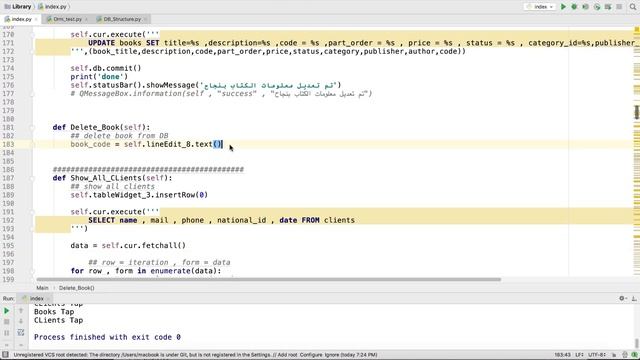Click the Run console vertical scrollbar thumb
Image resolution: width=640 pixels, height=360 pixels.
pyautogui.click(x=636, y=343)
